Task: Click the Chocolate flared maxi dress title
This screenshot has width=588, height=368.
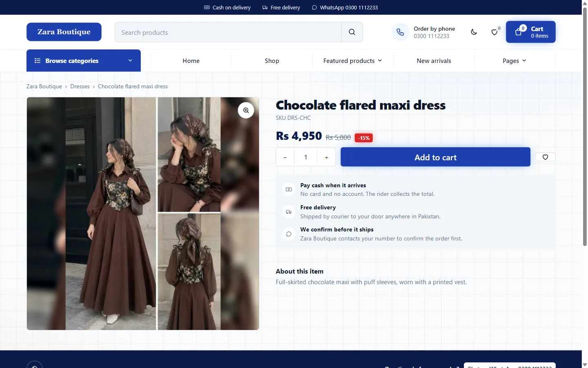Action: (361, 105)
